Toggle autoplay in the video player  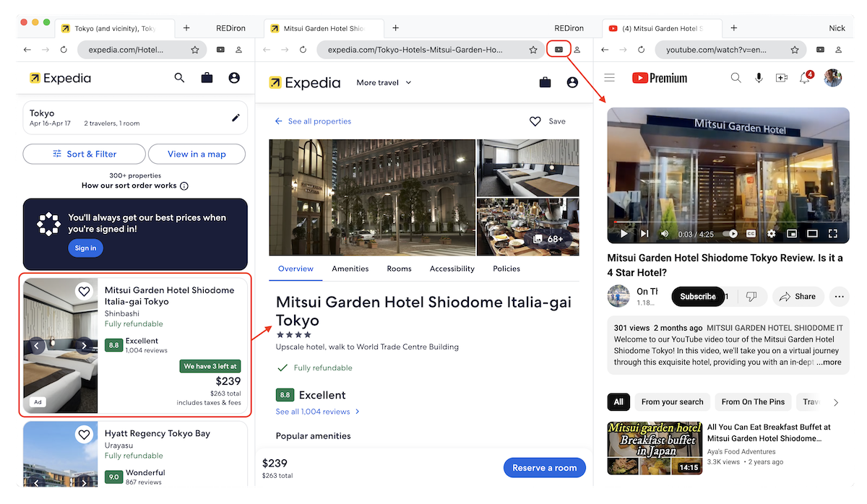pyautogui.click(x=730, y=233)
